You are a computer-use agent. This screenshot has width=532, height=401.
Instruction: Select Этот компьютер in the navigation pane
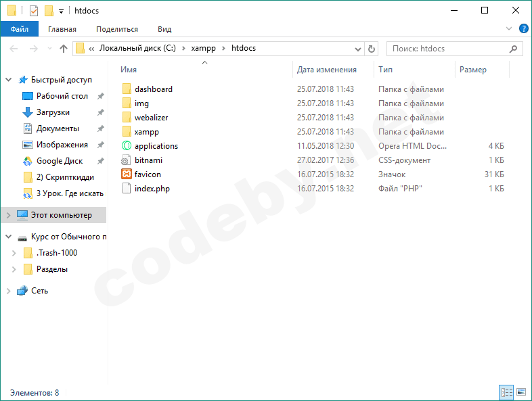[62, 215]
